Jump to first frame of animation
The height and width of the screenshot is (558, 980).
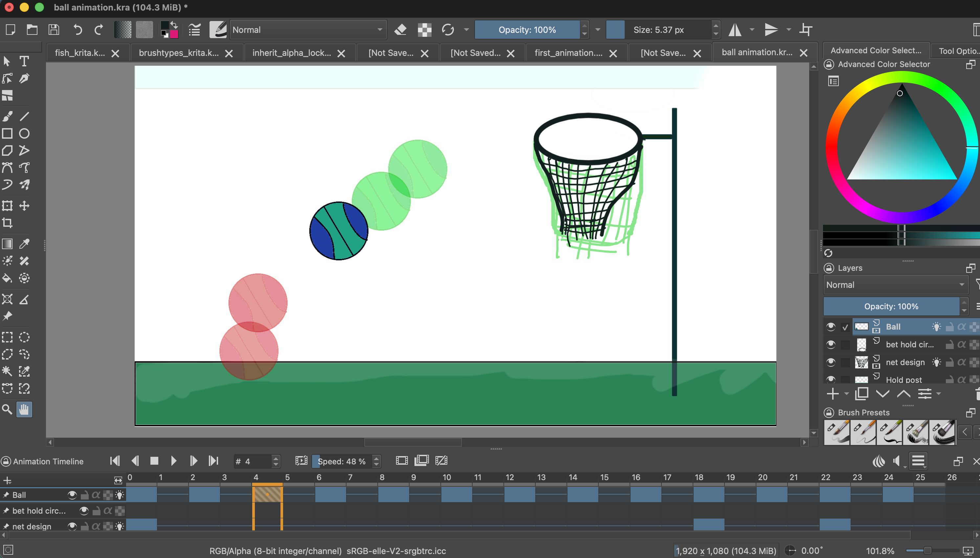(x=115, y=461)
